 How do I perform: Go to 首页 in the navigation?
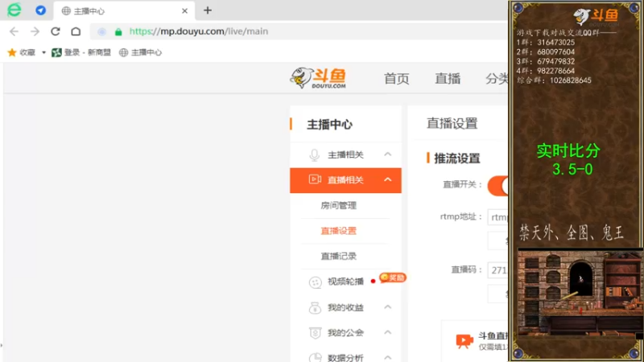(396, 78)
